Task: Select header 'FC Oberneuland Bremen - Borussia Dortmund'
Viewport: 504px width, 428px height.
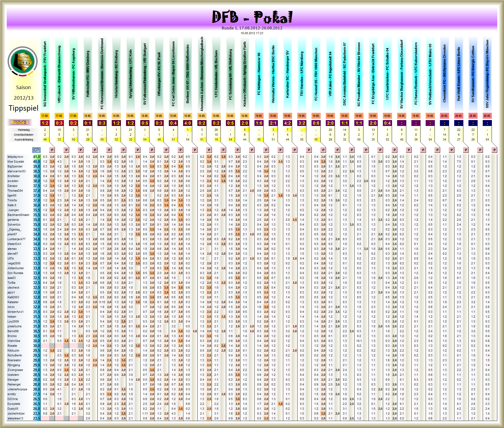Action: point(102,74)
